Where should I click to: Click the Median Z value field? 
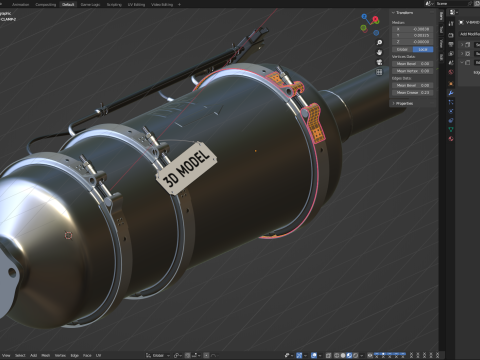412,42
